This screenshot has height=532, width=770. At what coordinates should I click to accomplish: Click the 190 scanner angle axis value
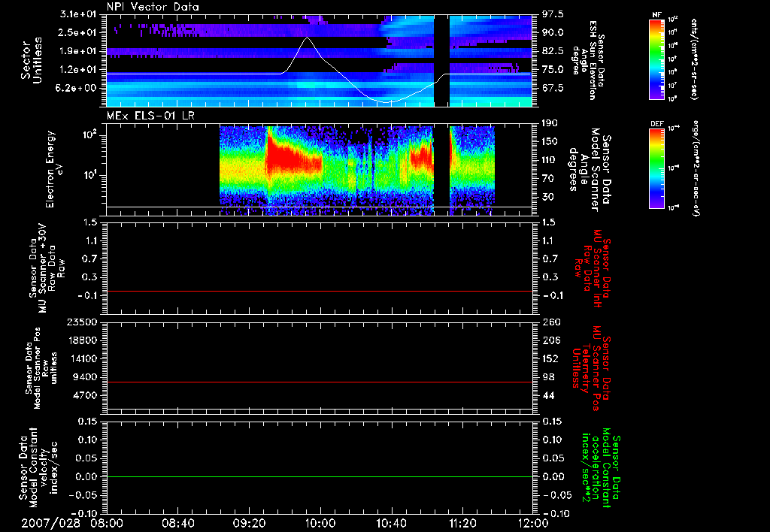pyautogui.click(x=550, y=123)
